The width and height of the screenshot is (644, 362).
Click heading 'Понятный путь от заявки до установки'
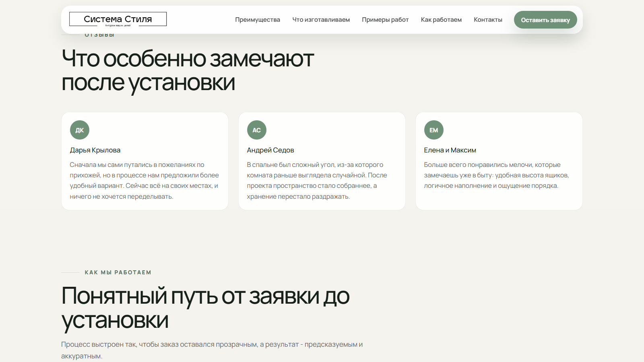pyautogui.click(x=205, y=308)
